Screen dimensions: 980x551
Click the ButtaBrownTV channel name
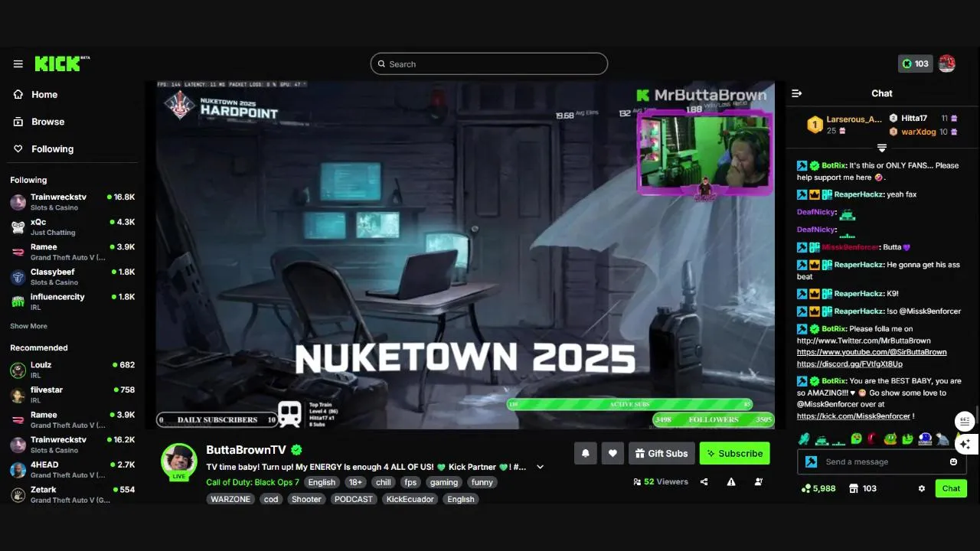coord(246,450)
